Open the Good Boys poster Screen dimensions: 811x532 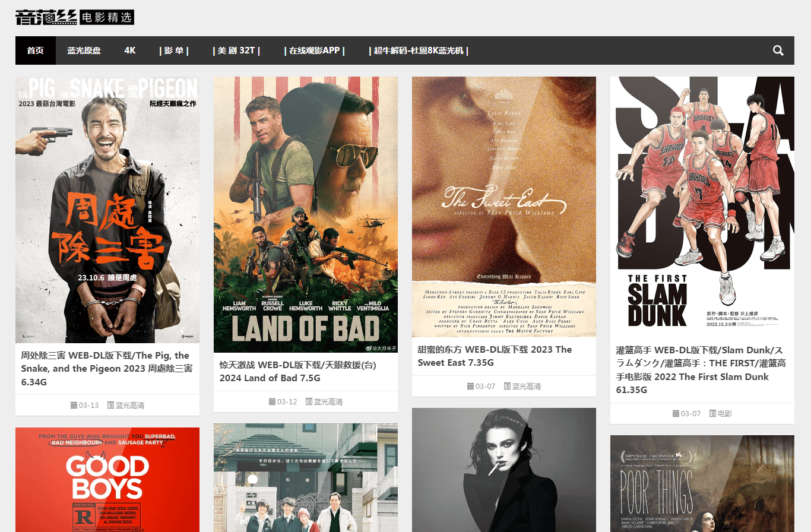click(x=107, y=480)
